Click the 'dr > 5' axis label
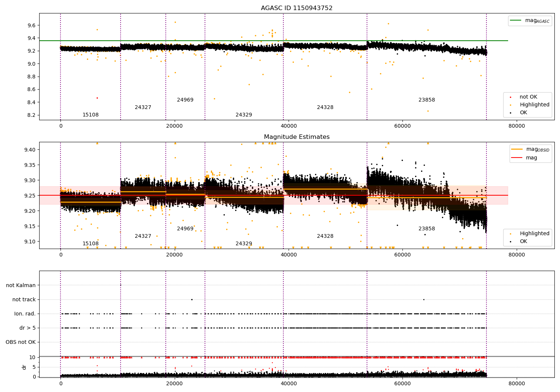The image size is (560, 392). [x=28, y=328]
